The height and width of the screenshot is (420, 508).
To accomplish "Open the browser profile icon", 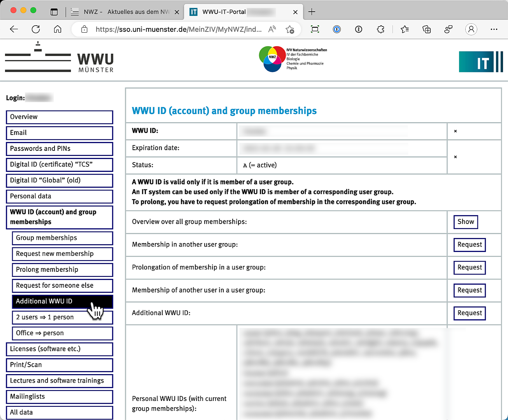I will 471,29.
